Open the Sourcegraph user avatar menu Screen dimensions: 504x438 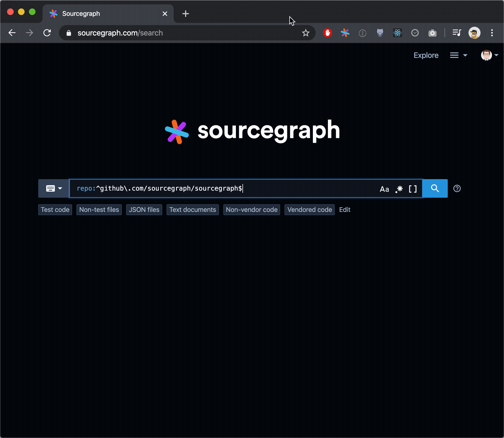point(490,55)
